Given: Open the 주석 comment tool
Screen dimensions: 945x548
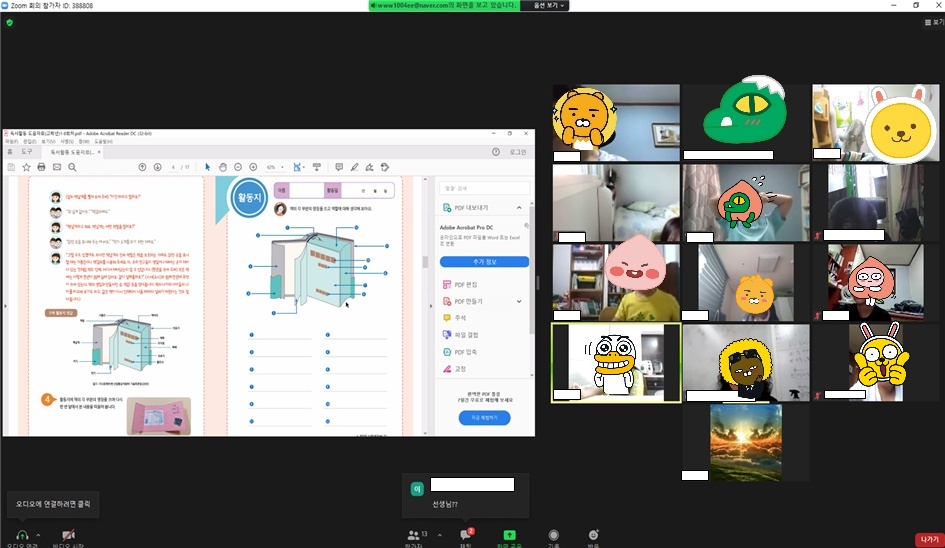Looking at the screenshot, I should tap(455, 318).
